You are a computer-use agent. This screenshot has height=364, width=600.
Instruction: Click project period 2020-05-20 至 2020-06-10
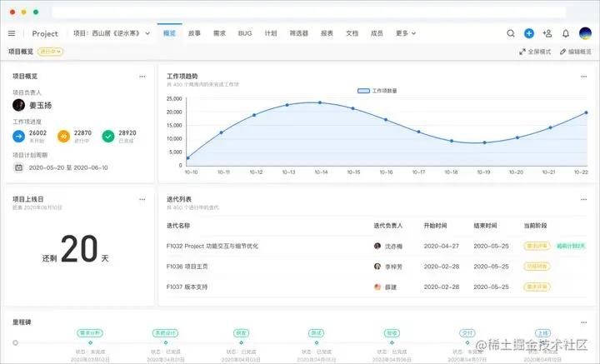click(x=68, y=167)
